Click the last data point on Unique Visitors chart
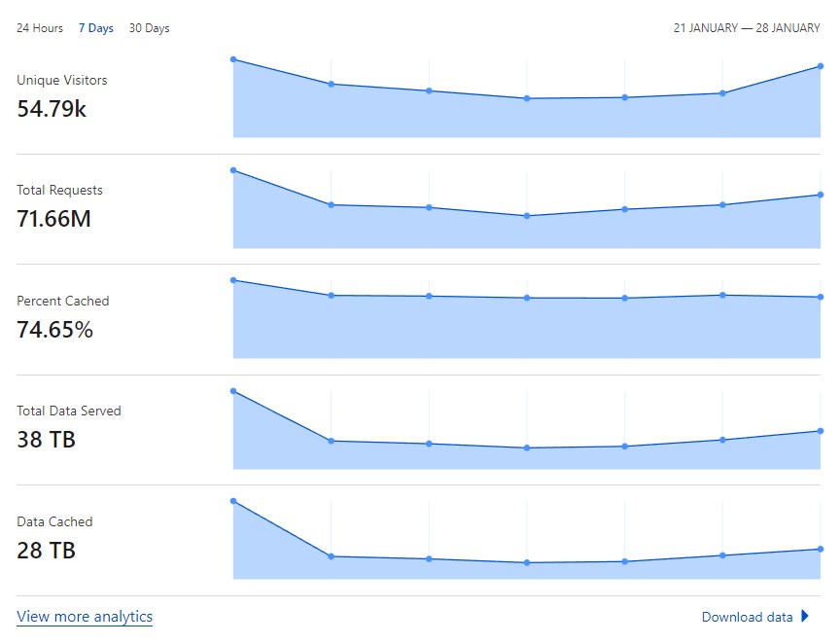 821,66
